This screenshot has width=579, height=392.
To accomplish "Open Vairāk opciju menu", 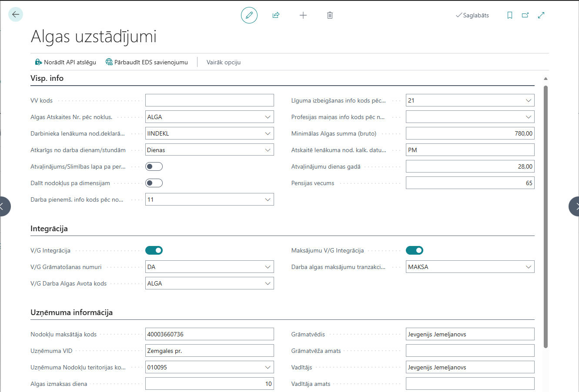I will tap(224, 62).
